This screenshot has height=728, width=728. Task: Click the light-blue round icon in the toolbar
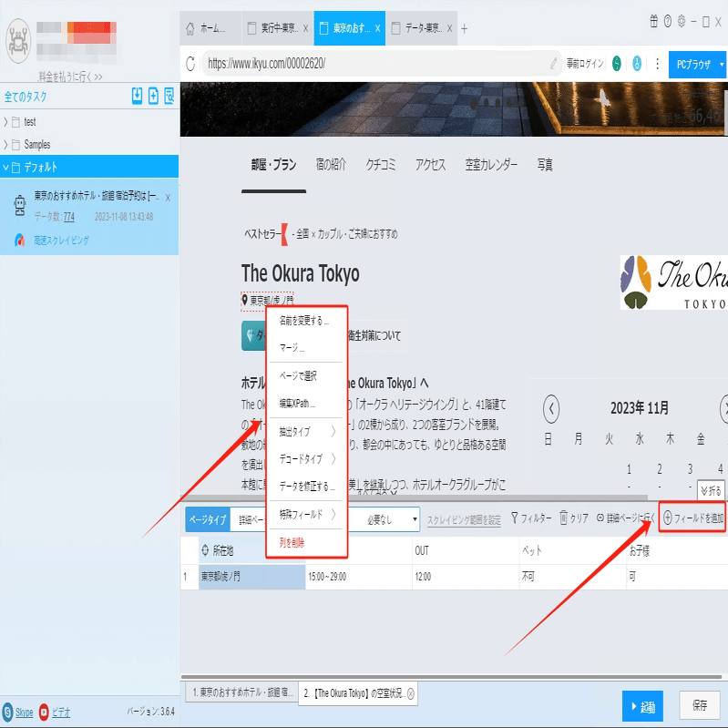click(x=637, y=64)
